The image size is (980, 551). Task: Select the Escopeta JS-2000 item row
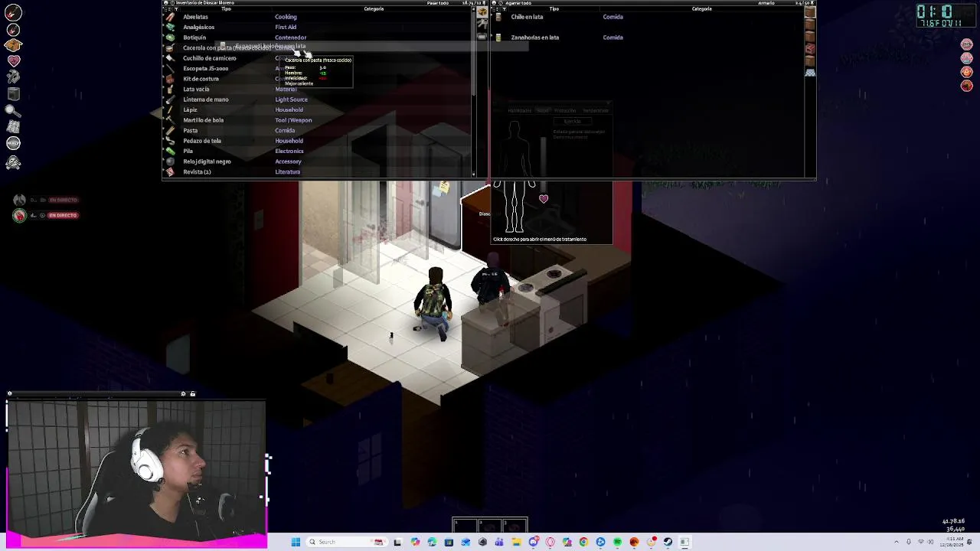(x=318, y=68)
